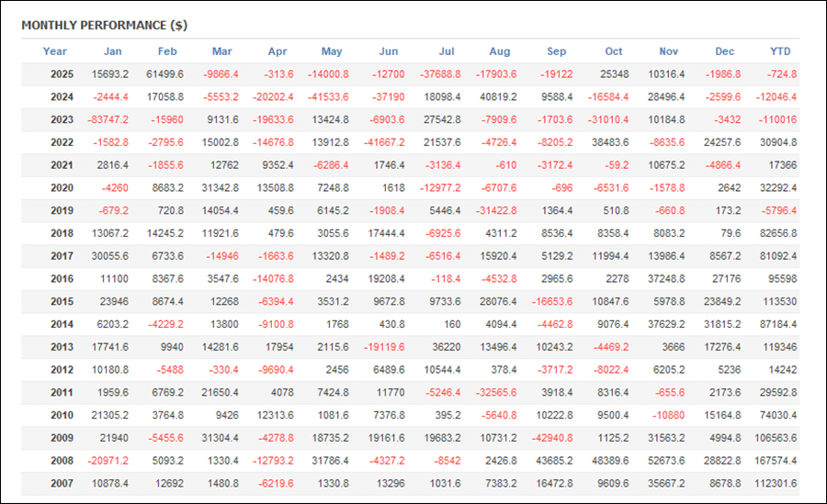
Task: Select the 2023 Jan loss -83747.2
Action: 108,119
